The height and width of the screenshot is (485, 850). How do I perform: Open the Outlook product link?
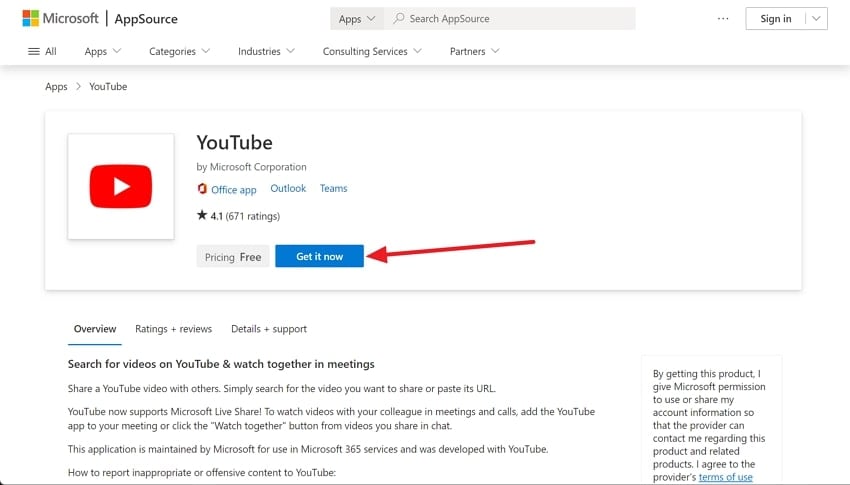(288, 188)
